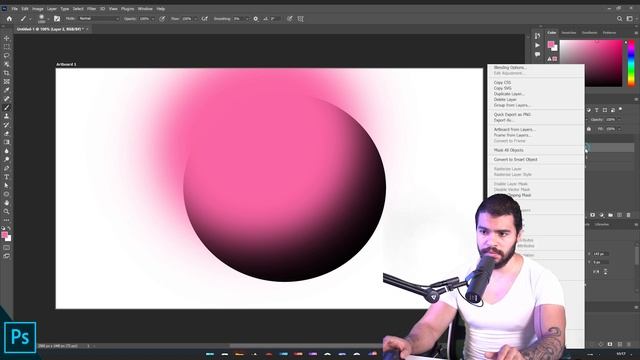Click the color picker saturation field
This screenshot has width=640, height=360.
591,63
